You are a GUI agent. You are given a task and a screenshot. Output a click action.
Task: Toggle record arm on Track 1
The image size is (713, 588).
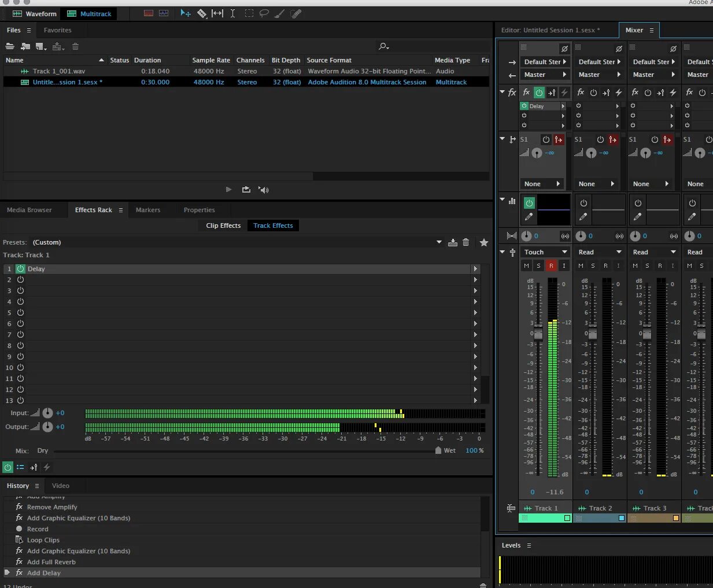551,265
